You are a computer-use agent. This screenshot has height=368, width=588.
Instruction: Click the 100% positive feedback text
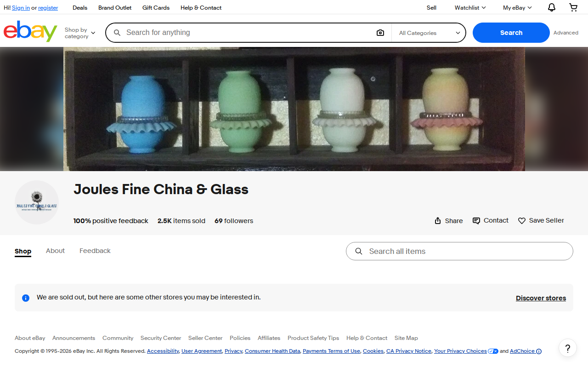pyautogui.click(x=111, y=221)
